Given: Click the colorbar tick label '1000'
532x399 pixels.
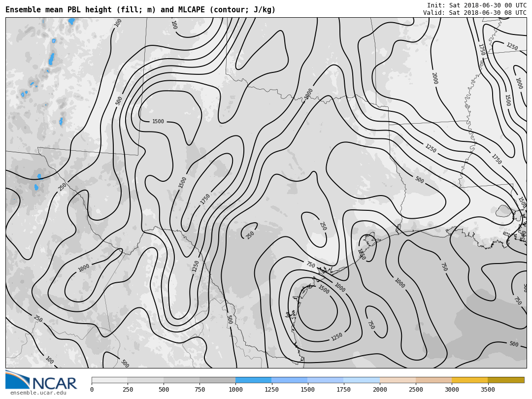Looking at the screenshot, I should pyautogui.click(x=235, y=390).
